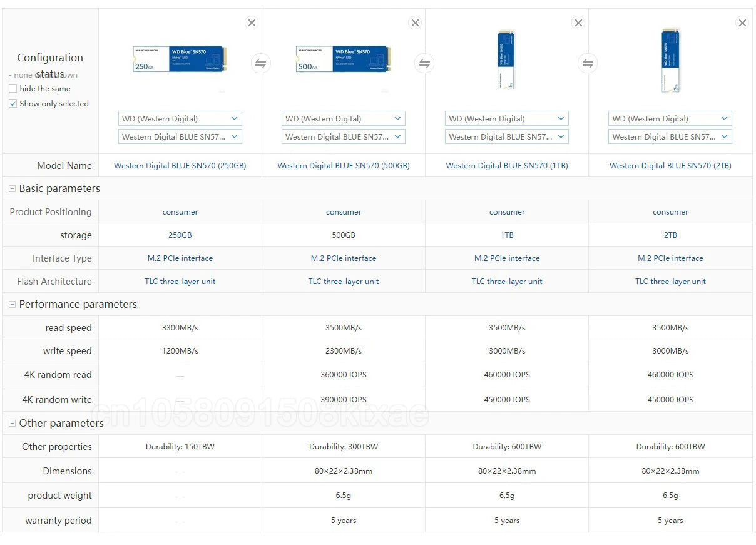
Task: Click 'M.2 PCIe interface' link for 1TB
Action: (x=507, y=258)
